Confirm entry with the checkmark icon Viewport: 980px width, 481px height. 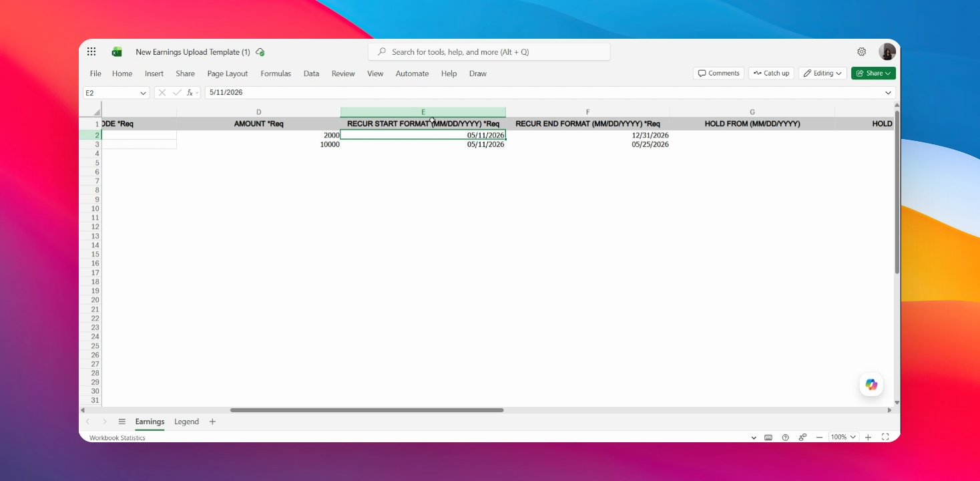(x=177, y=93)
